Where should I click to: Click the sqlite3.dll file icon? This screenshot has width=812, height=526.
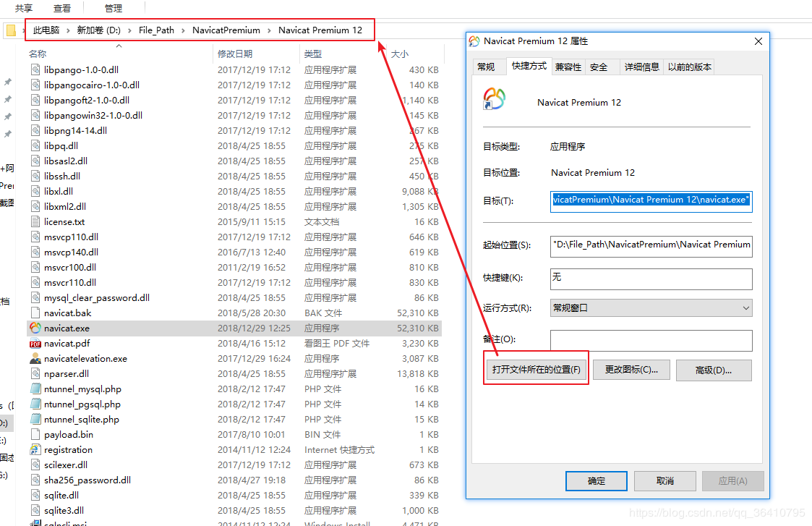click(35, 511)
